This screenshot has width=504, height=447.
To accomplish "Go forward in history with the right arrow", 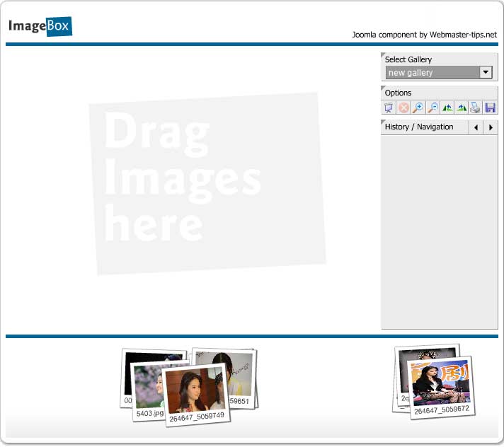I will pos(491,127).
